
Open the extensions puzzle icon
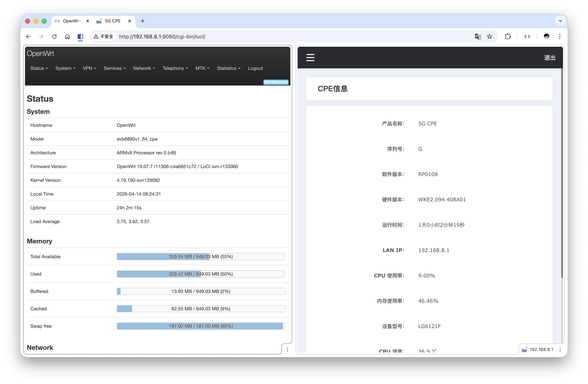tap(508, 37)
